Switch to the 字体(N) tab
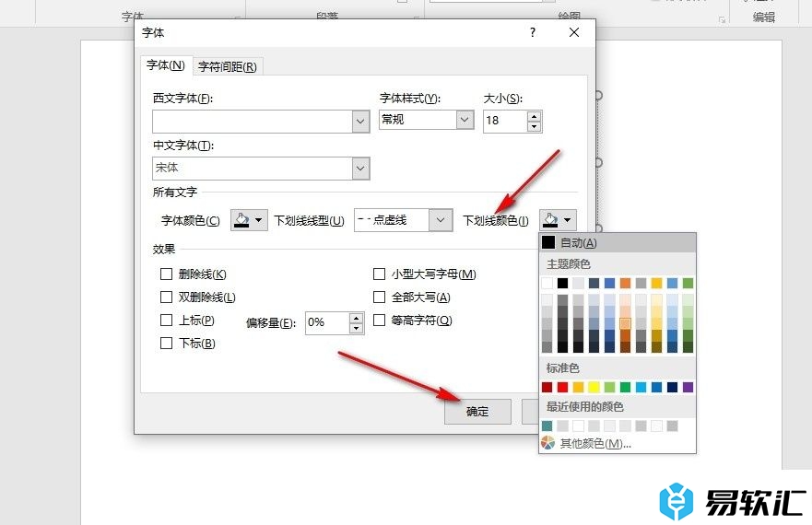This screenshot has height=525, width=812. [x=166, y=65]
